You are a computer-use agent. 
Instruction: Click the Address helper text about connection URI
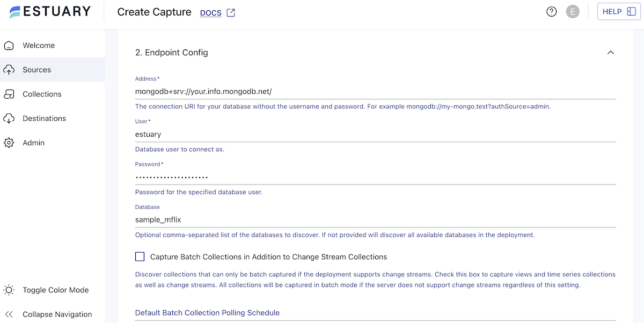coord(343,107)
